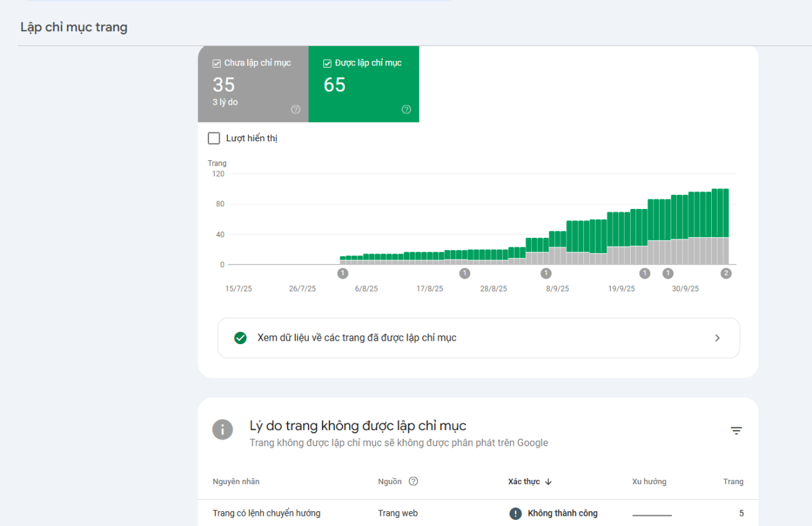Toggle the 'Chưa lập chỉ mục' checkbox
Image resolution: width=812 pixels, height=526 pixels.
point(217,64)
